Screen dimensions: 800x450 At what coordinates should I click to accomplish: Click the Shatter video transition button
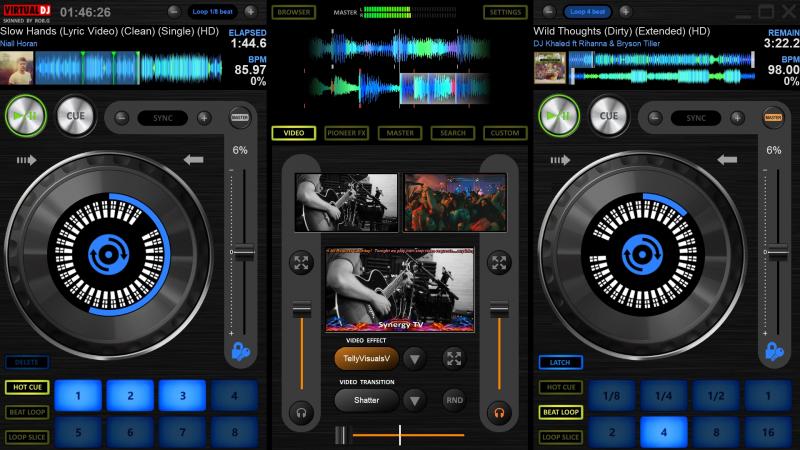(x=366, y=401)
